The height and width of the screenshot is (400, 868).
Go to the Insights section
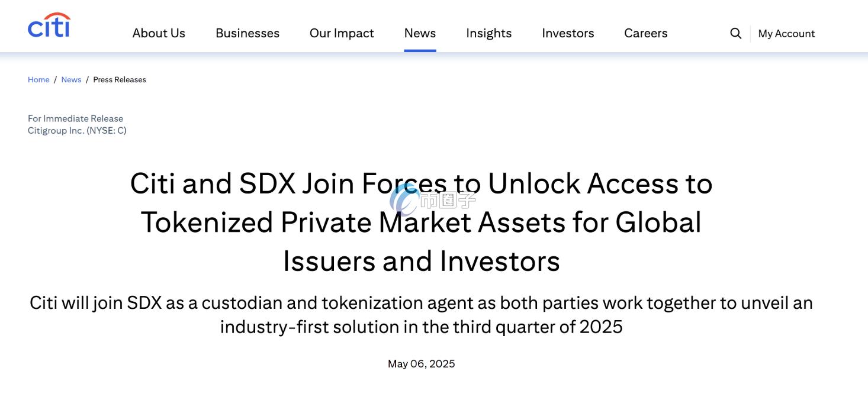(x=488, y=33)
